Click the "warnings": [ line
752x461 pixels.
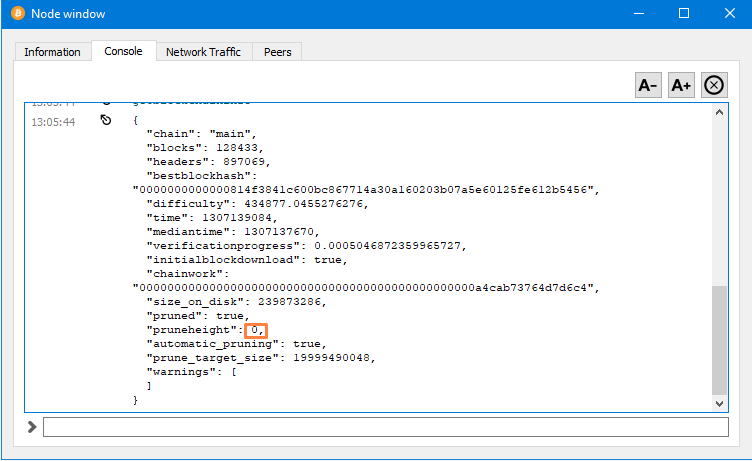[191, 372]
